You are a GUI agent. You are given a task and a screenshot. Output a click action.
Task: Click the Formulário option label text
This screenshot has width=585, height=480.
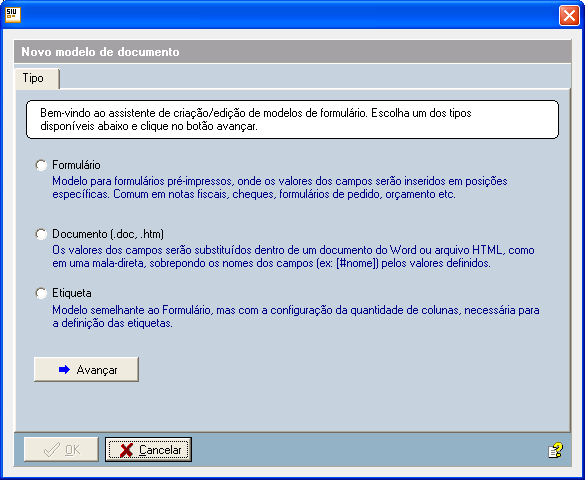[x=76, y=165]
